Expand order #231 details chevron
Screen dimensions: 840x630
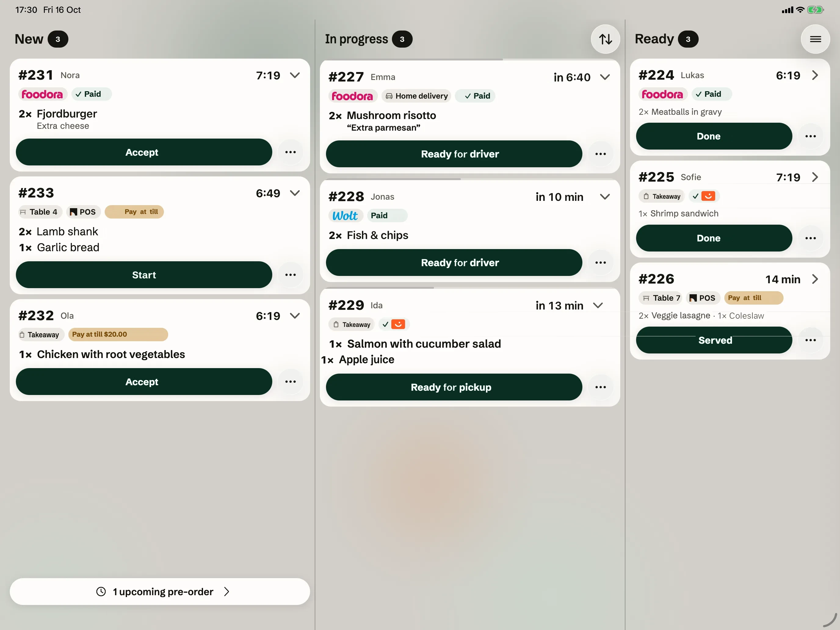click(295, 75)
